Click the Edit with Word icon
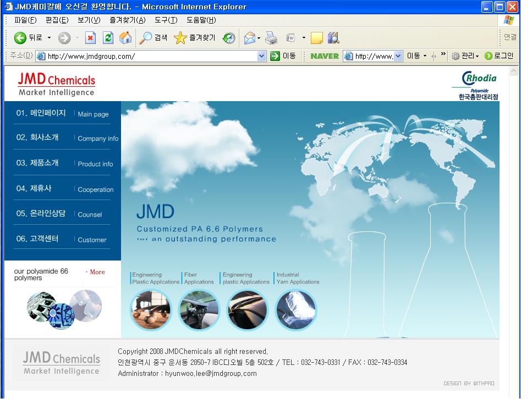The width and height of the screenshot is (532, 399). coord(291,37)
